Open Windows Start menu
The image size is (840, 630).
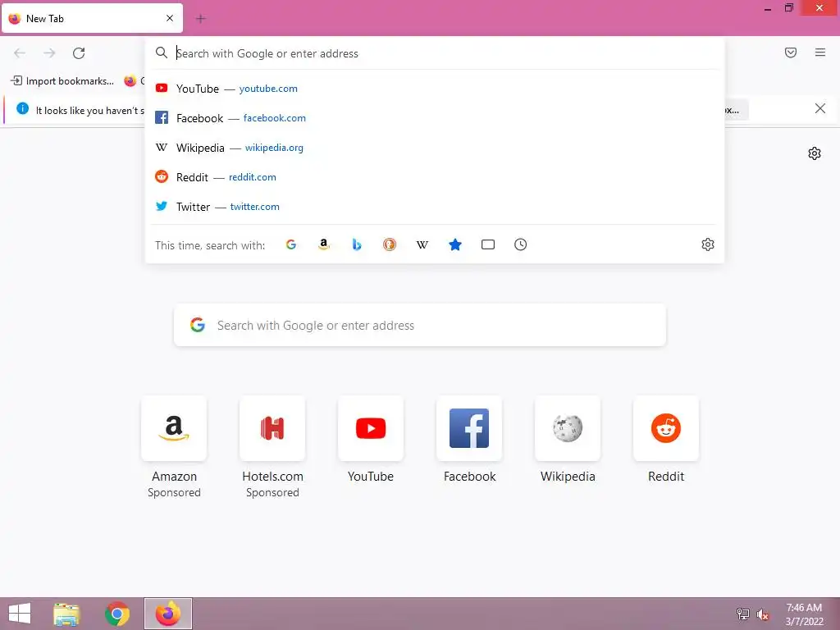[20, 614]
